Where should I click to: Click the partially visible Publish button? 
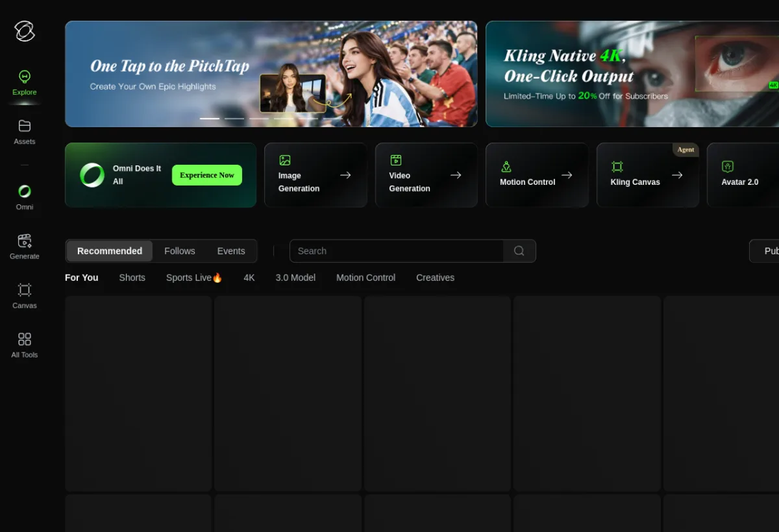pos(764,251)
